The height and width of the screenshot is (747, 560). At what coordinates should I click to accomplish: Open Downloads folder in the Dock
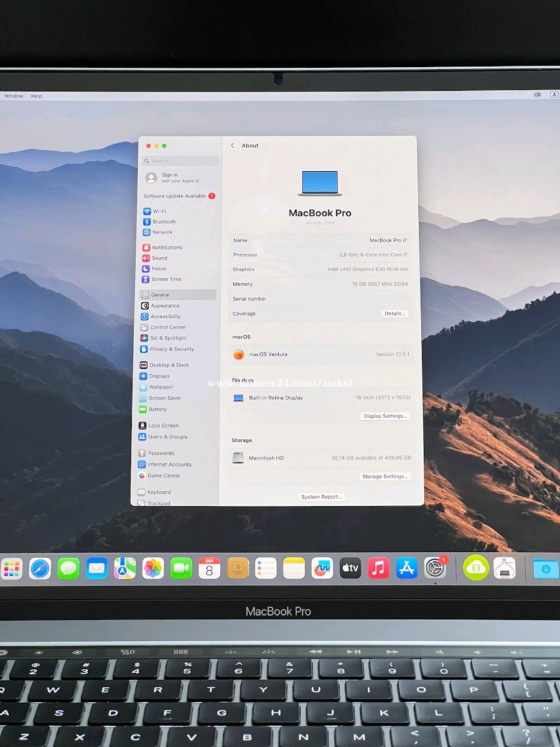[546, 568]
